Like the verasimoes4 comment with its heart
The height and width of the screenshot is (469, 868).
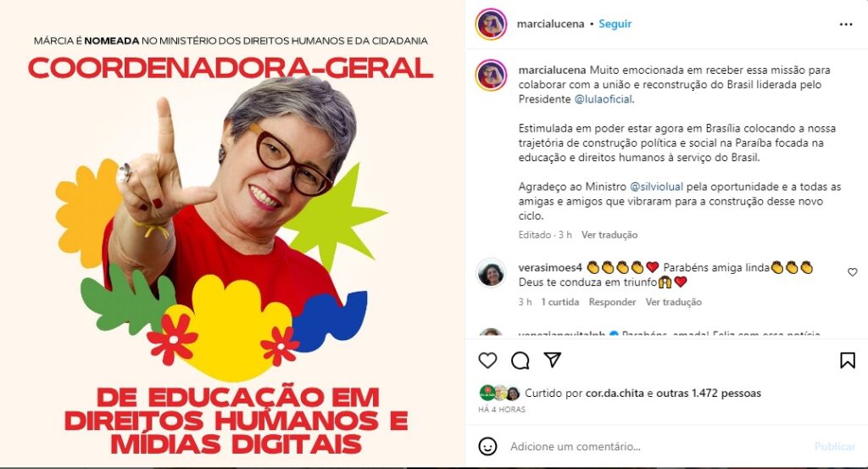pyautogui.click(x=853, y=272)
